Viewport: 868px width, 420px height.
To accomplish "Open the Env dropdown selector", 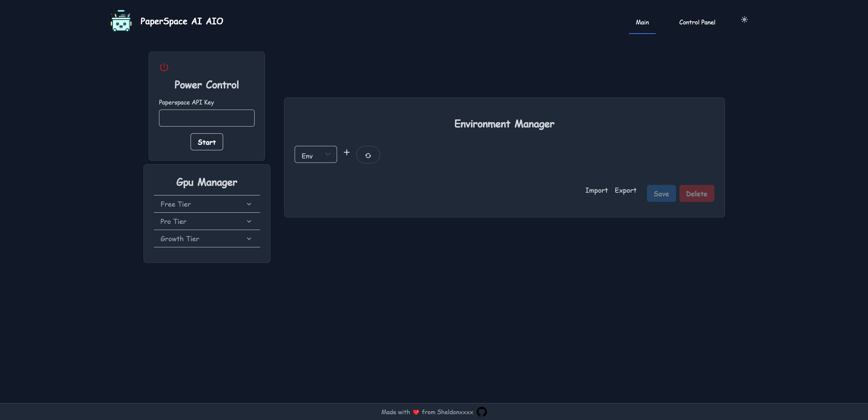I will (316, 155).
